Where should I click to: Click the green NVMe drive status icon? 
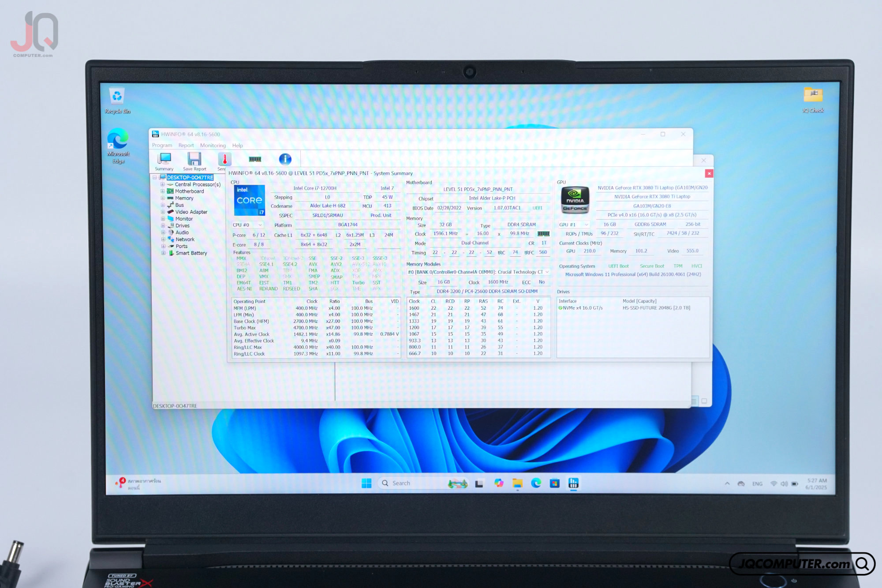pyautogui.click(x=561, y=308)
